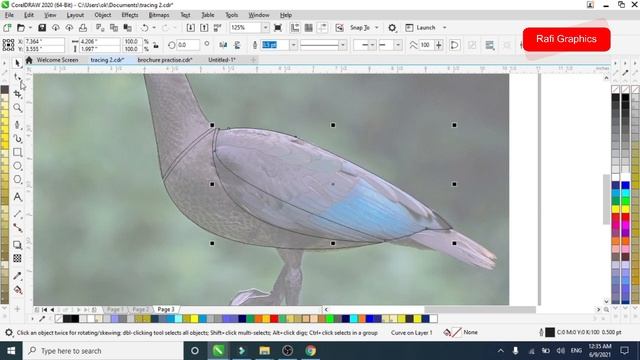640x360 pixels.
Task: Open the Object menu
Action: coord(102,15)
